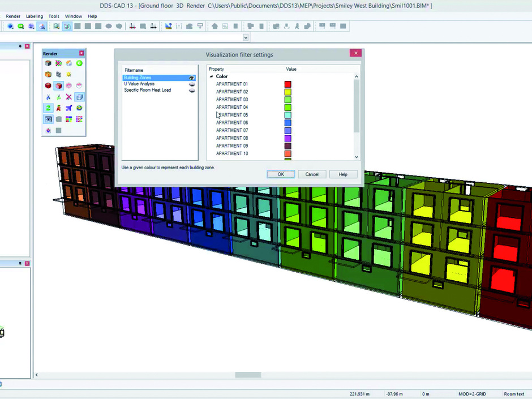Screen dimensions: 532x399
Task: Toggle visibility for the U Value Analysis filter
Action: [192, 84]
